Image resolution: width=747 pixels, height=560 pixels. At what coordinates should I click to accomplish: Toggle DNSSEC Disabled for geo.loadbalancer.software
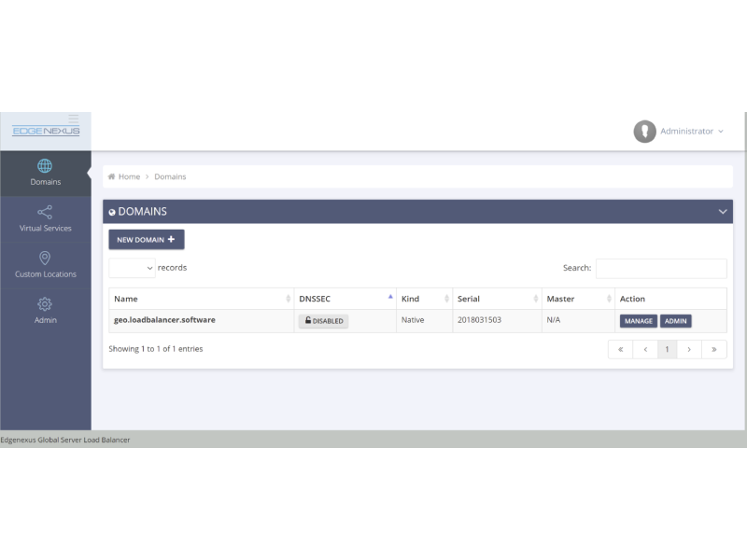pyautogui.click(x=323, y=321)
